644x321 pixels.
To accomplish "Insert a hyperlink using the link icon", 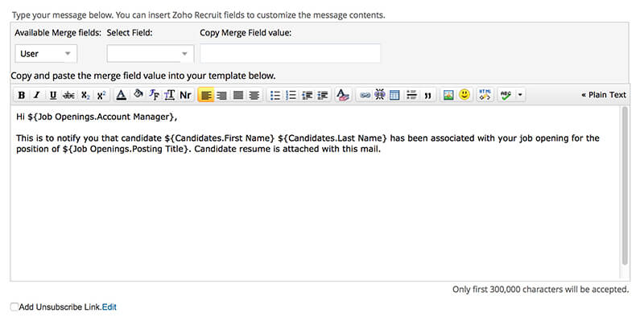I will (x=365, y=95).
